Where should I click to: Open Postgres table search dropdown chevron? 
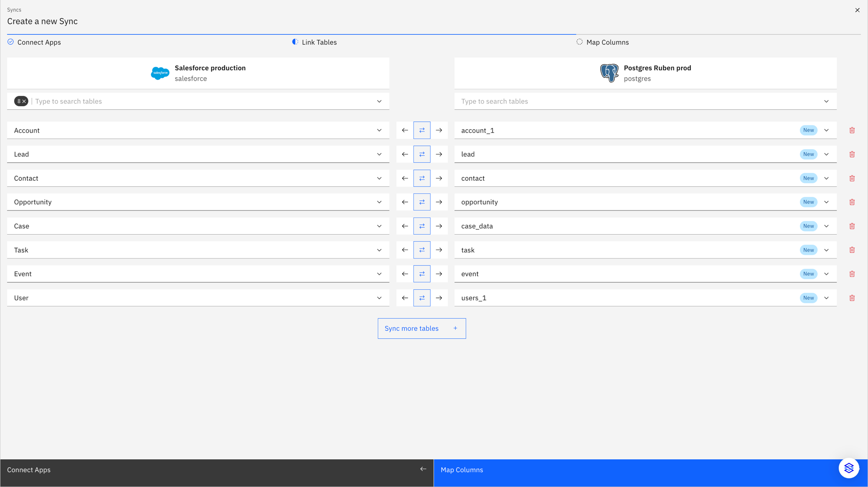[826, 101]
